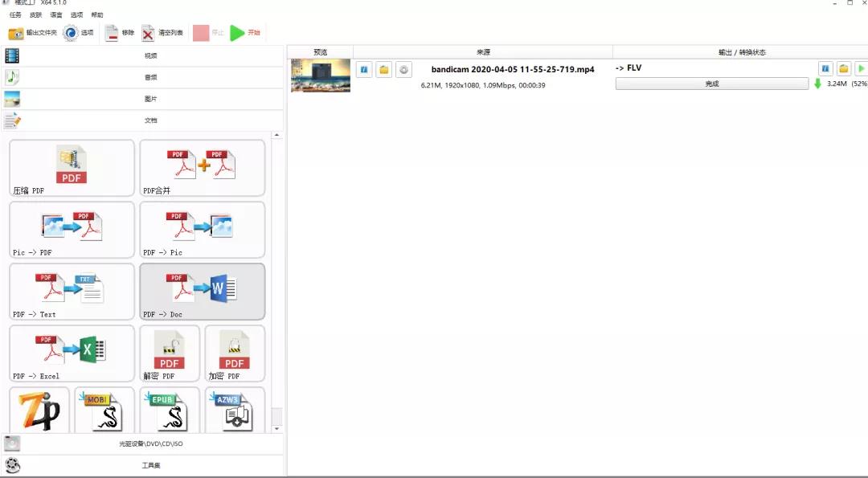Expand the 音频 audio category panel
This screenshot has width=868, height=478.
[x=143, y=77]
